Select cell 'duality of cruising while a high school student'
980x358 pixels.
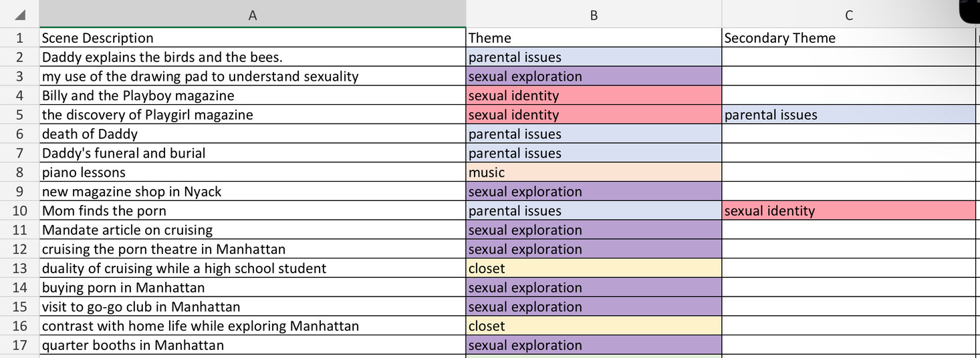pyautogui.click(x=253, y=268)
